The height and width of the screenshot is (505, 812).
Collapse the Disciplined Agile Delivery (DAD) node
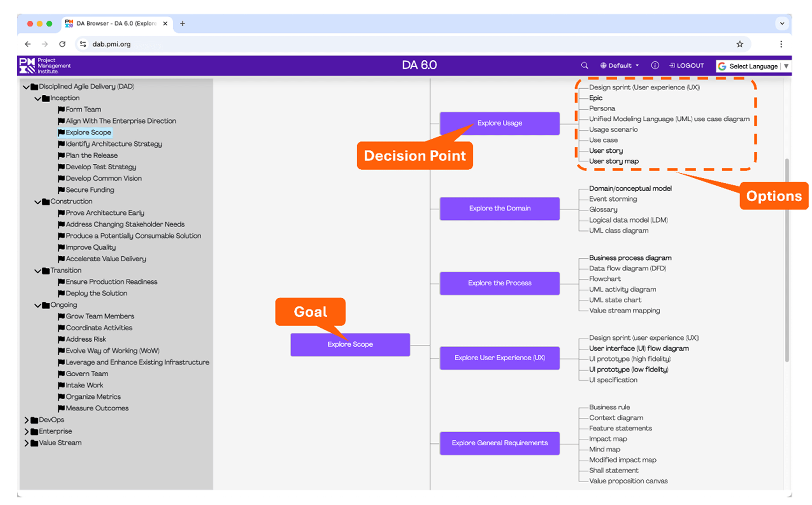click(26, 87)
